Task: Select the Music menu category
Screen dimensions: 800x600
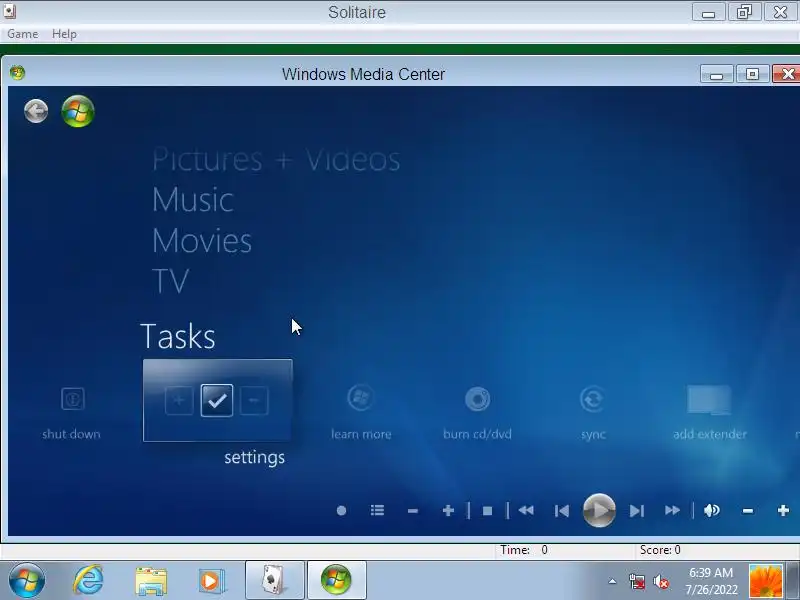Action: point(193,199)
